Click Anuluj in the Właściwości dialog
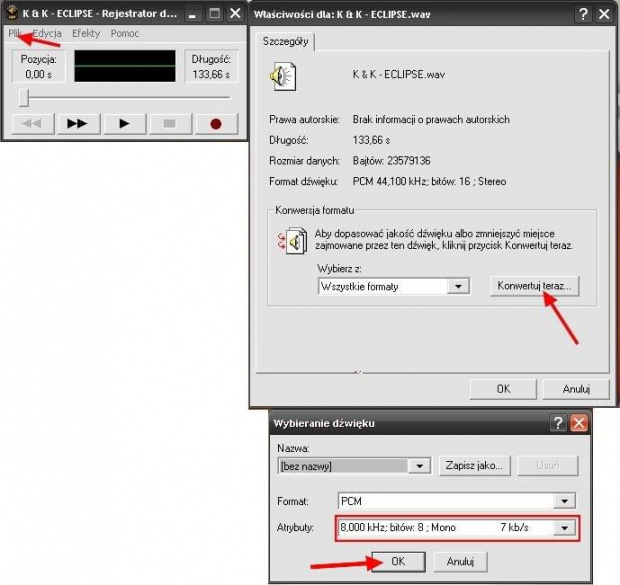 point(576,389)
